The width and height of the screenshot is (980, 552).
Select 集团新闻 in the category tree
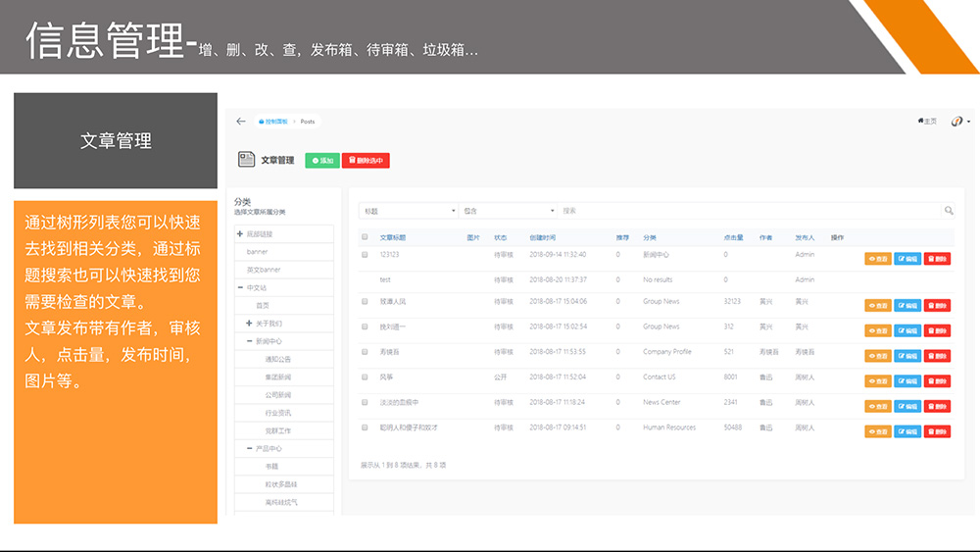coord(277,376)
